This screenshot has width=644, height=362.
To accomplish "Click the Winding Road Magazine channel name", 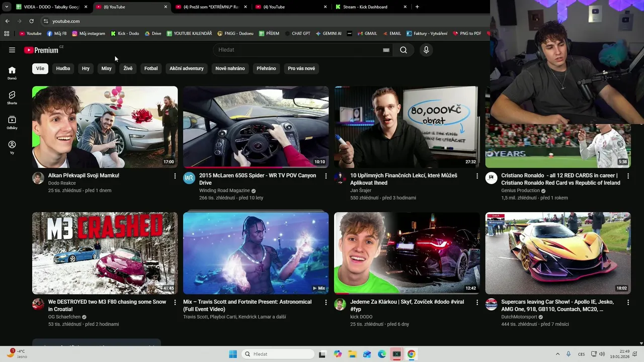I will [224, 191].
